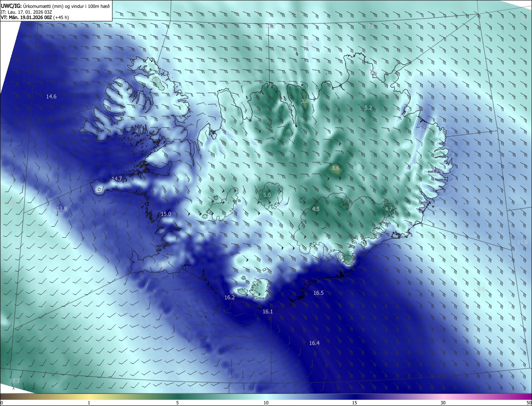Click the 16.4 value label
The height and width of the screenshot is (406, 532).
314,343
